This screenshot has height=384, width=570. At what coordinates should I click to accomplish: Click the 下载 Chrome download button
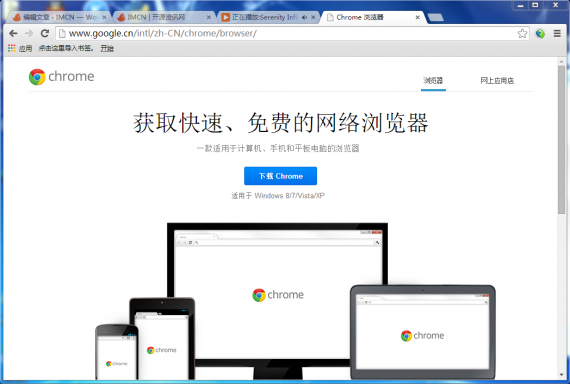coord(280,176)
